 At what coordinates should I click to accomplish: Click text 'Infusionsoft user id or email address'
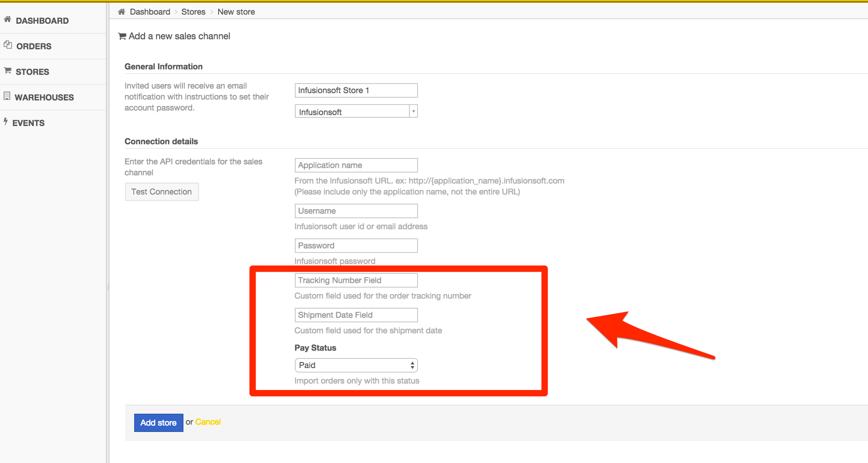[361, 226]
